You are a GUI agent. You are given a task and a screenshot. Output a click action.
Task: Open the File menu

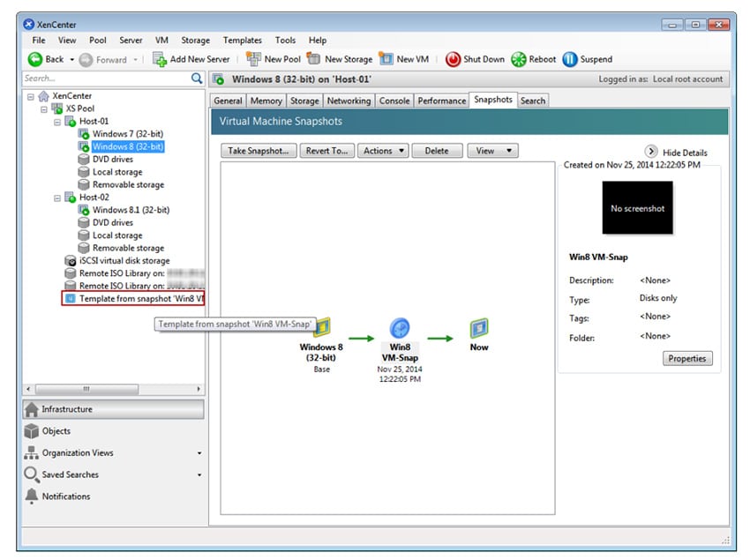(x=39, y=41)
